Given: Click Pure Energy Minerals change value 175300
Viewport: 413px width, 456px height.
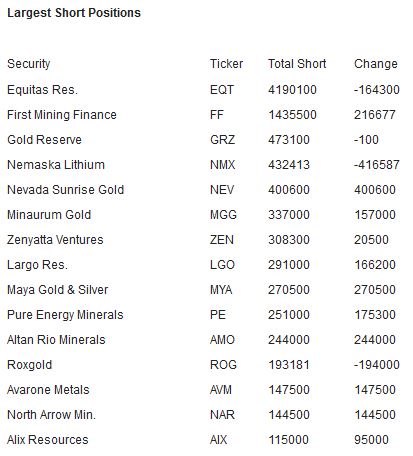Looking at the screenshot, I should (x=375, y=315).
